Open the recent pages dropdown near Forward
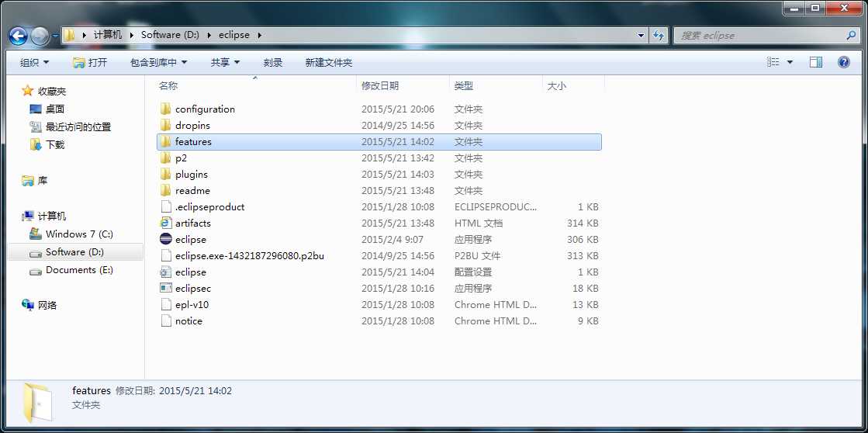Image resolution: width=868 pixels, height=433 pixels. coord(55,36)
